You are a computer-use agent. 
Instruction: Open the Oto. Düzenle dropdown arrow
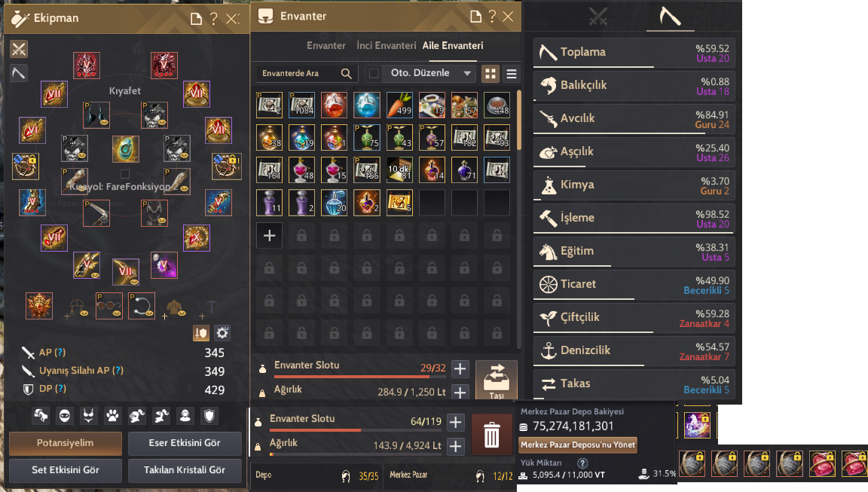467,73
